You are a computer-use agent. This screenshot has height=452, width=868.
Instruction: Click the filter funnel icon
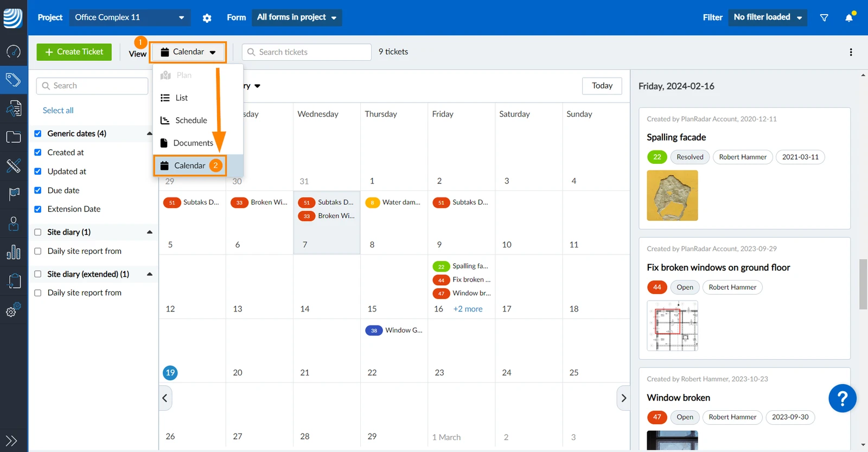coord(824,18)
